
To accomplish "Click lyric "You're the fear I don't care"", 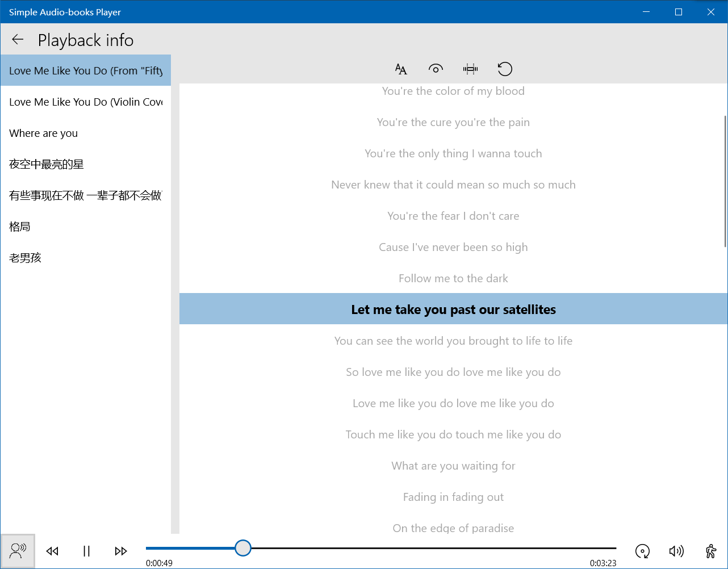I will pyautogui.click(x=453, y=216).
